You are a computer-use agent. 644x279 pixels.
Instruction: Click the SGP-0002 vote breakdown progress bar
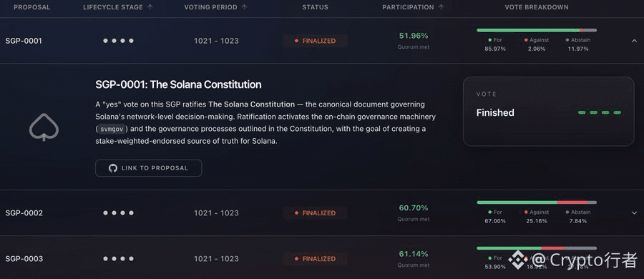point(537,202)
